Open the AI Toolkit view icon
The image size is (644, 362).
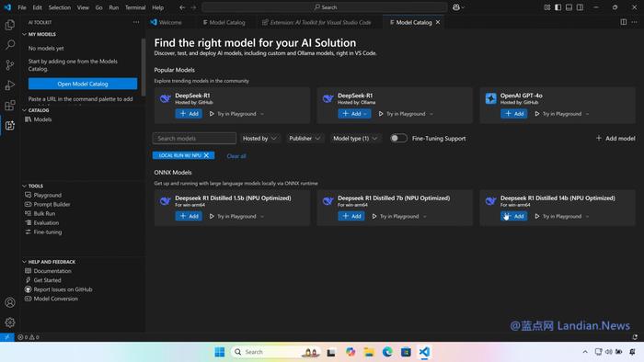coord(10,126)
